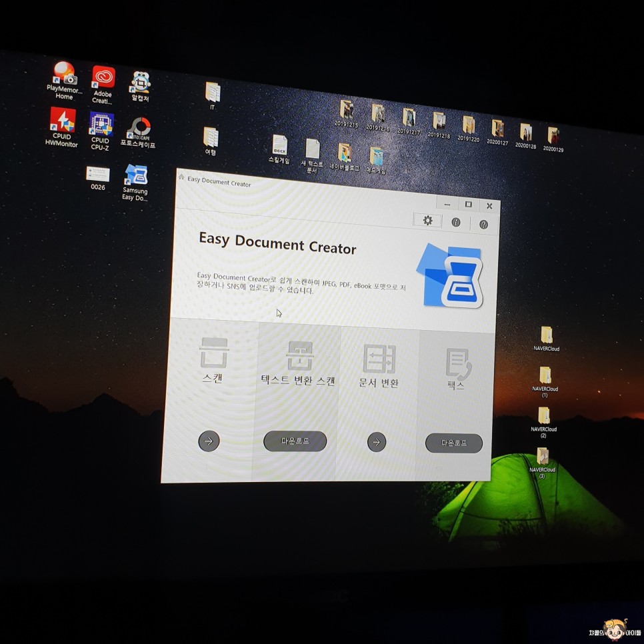This screenshot has height=644, width=644.
Task: Open Samsung Easy Document Creator desktop shortcut
Action: pyautogui.click(x=136, y=176)
